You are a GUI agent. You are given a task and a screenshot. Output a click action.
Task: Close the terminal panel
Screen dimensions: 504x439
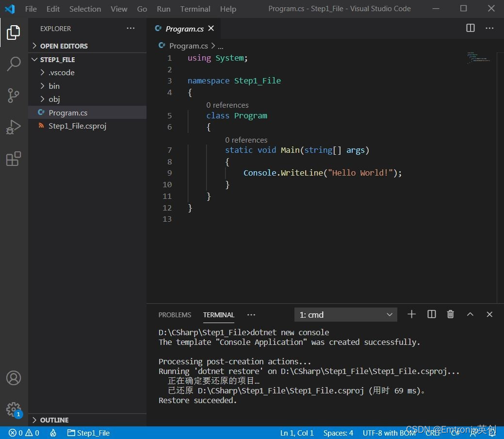pyautogui.click(x=489, y=314)
